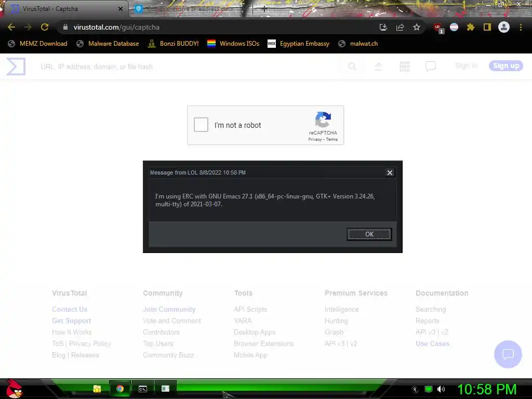Open the Malware Database bookmark
The width and height of the screenshot is (532, 399).
point(108,44)
